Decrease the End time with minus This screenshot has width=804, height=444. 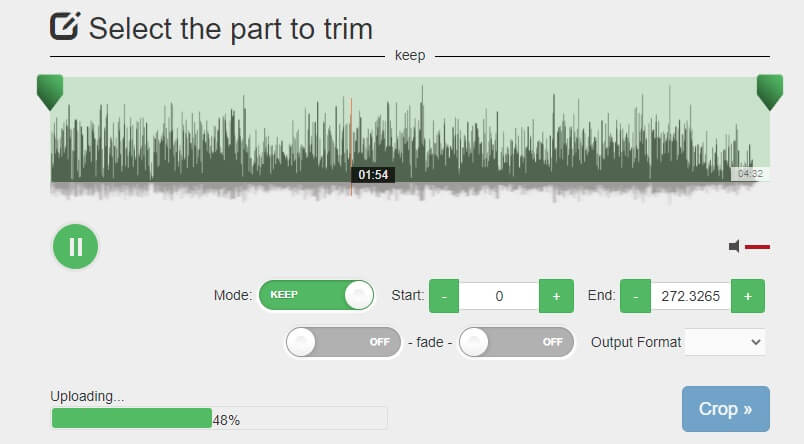[x=635, y=296]
